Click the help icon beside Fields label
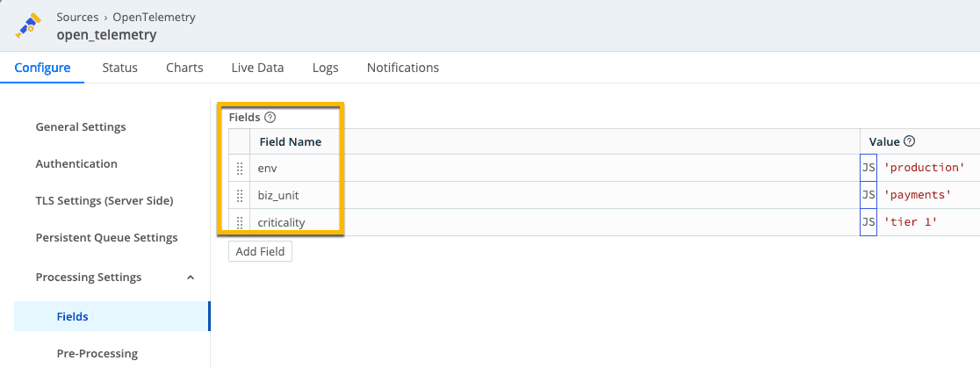The image size is (980, 368). 270,117
